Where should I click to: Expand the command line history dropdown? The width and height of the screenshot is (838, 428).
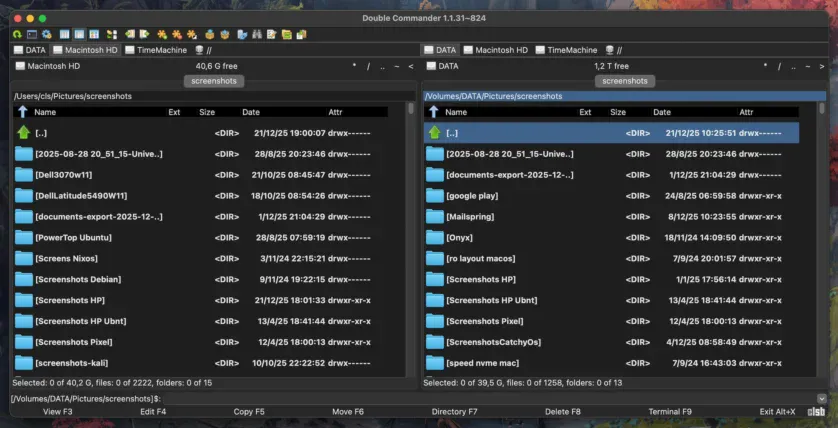(821, 398)
